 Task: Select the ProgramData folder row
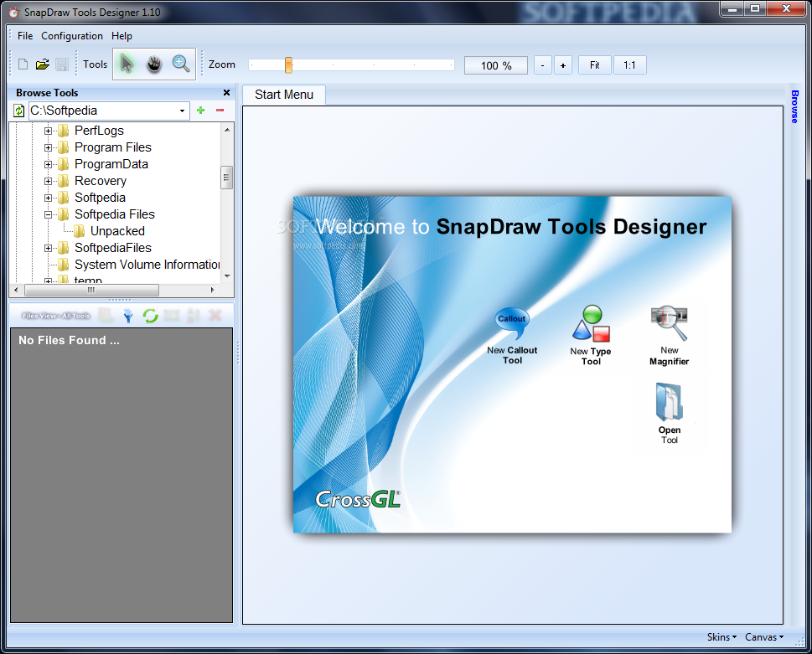tap(111, 164)
